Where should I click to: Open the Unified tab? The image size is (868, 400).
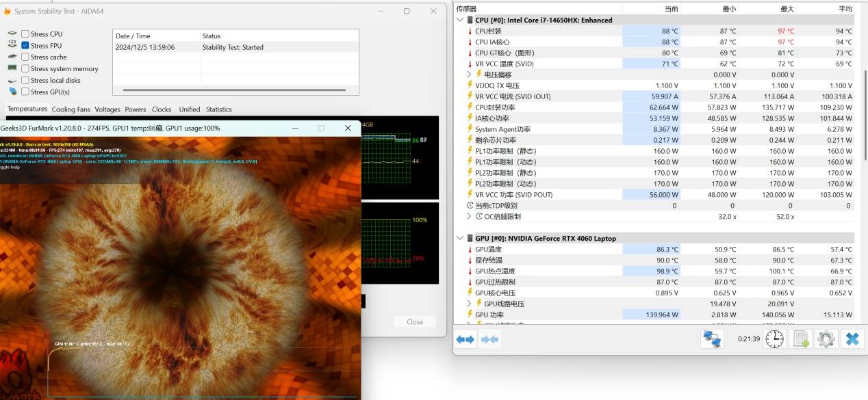coord(190,109)
